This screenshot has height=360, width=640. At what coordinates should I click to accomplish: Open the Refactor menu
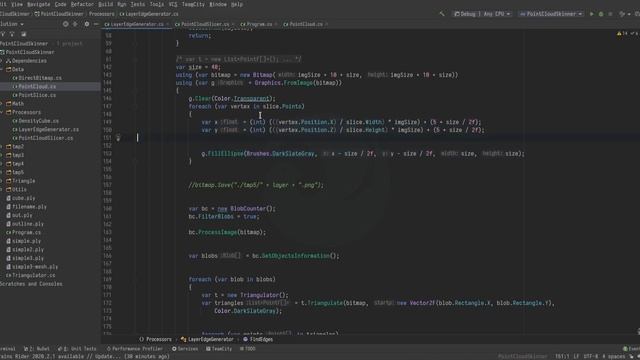click(82, 4)
